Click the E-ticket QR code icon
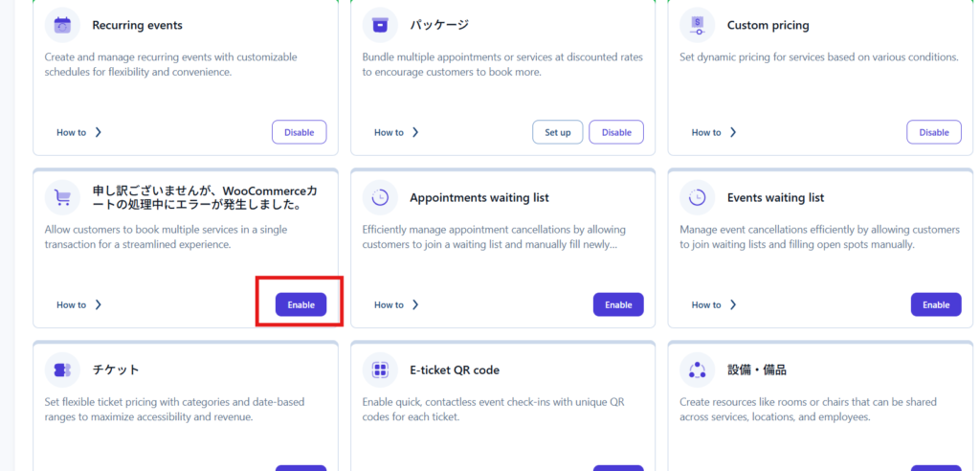 click(x=380, y=370)
